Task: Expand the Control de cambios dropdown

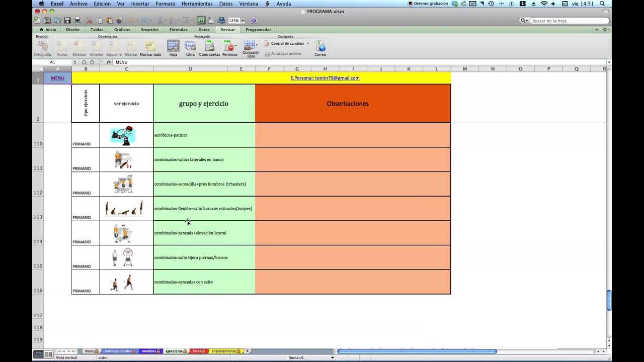Action: [x=308, y=44]
